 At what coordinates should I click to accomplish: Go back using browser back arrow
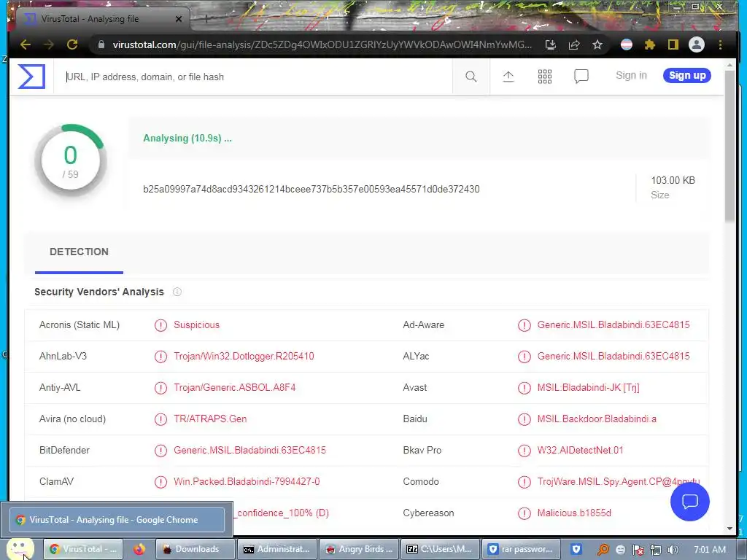26,44
